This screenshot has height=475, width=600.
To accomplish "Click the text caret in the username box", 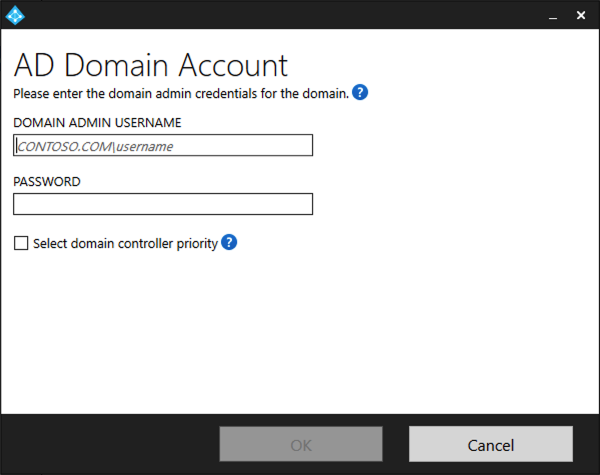I will (x=16, y=145).
